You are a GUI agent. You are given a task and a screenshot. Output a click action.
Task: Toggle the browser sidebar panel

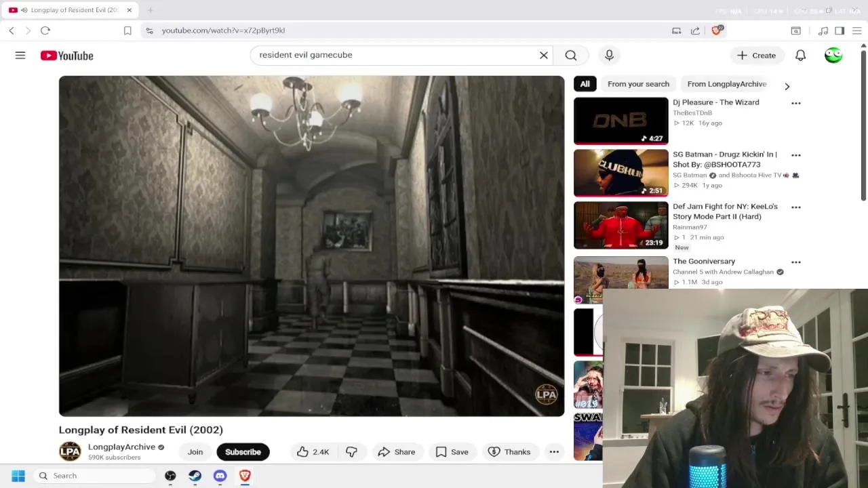coord(840,30)
